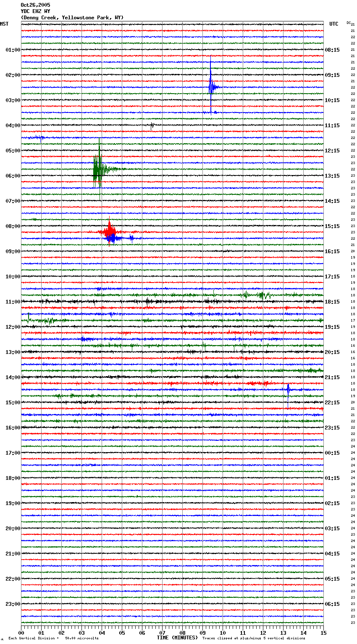Click the "(Denny Creek, Yellowstone Park, WY)" title
The width and height of the screenshot is (357, 644).
click(72, 18)
